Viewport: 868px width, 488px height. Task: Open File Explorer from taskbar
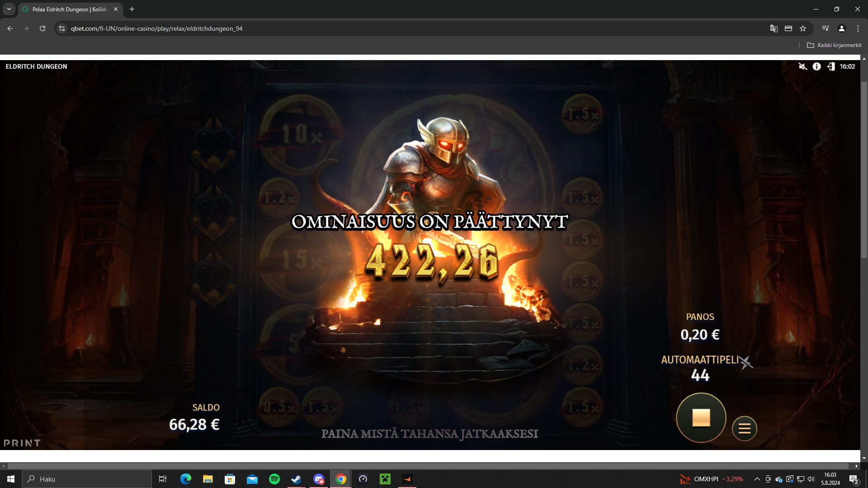tap(208, 479)
